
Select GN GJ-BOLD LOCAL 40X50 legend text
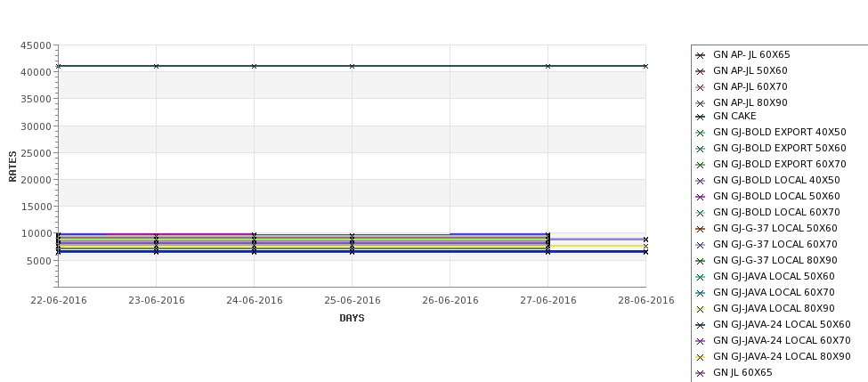tap(776, 181)
